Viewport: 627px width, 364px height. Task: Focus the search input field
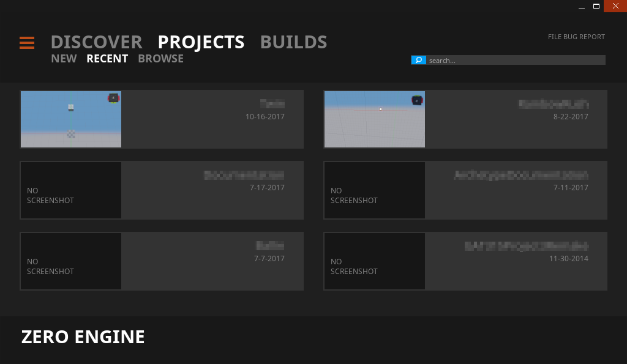click(516, 60)
